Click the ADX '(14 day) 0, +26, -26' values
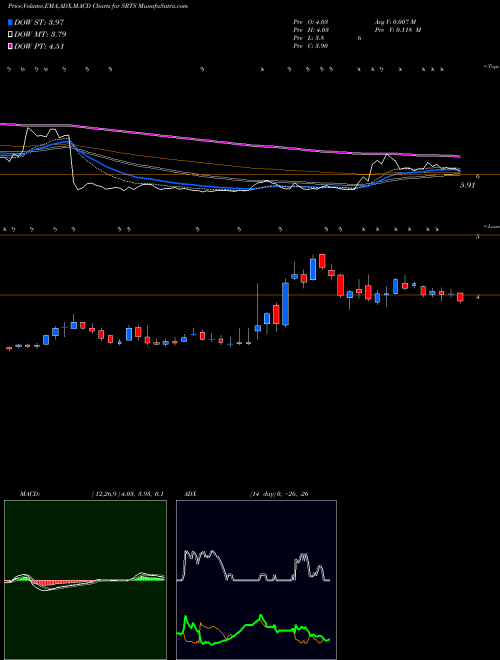Image resolution: width=500 pixels, height=660 pixels. (x=279, y=494)
